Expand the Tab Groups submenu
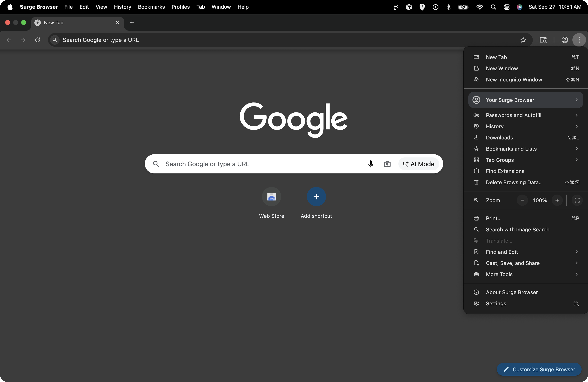This screenshot has height=382, width=588. pyautogui.click(x=525, y=160)
